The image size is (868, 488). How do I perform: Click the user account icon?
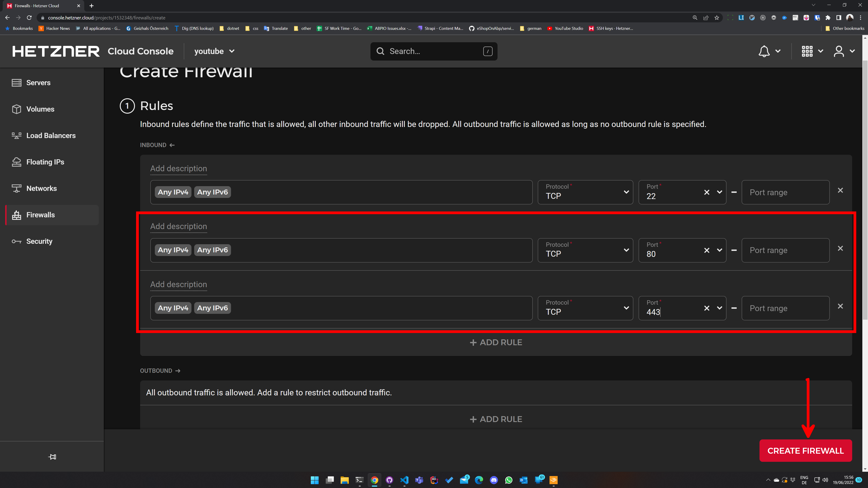pyautogui.click(x=839, y=51)
